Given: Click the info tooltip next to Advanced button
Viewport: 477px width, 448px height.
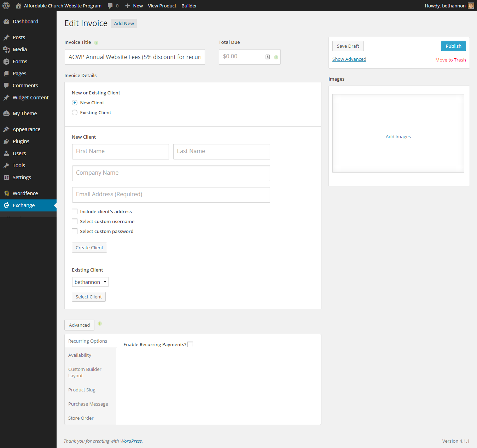Looking at the screenshot, I should [100, 324].
